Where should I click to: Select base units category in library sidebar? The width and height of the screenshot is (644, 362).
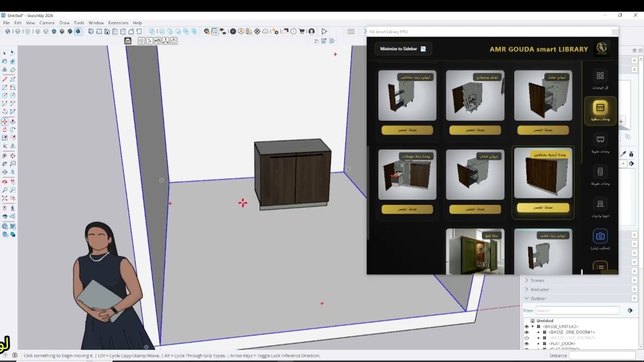point(600,111)
